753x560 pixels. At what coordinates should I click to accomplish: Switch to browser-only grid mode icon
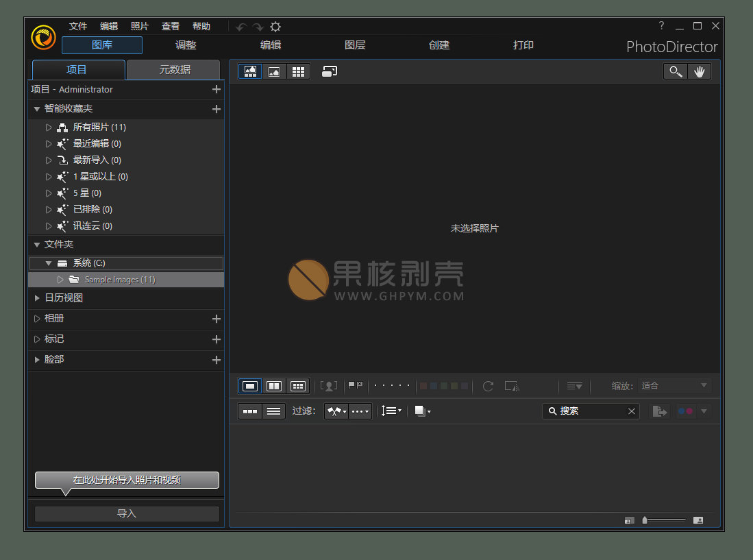pyautogui.click(x=298, y=71)
